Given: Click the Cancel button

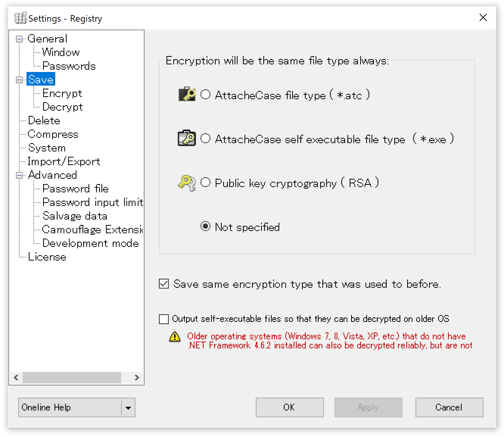Looking at the screenshot, I should point(449,407).
